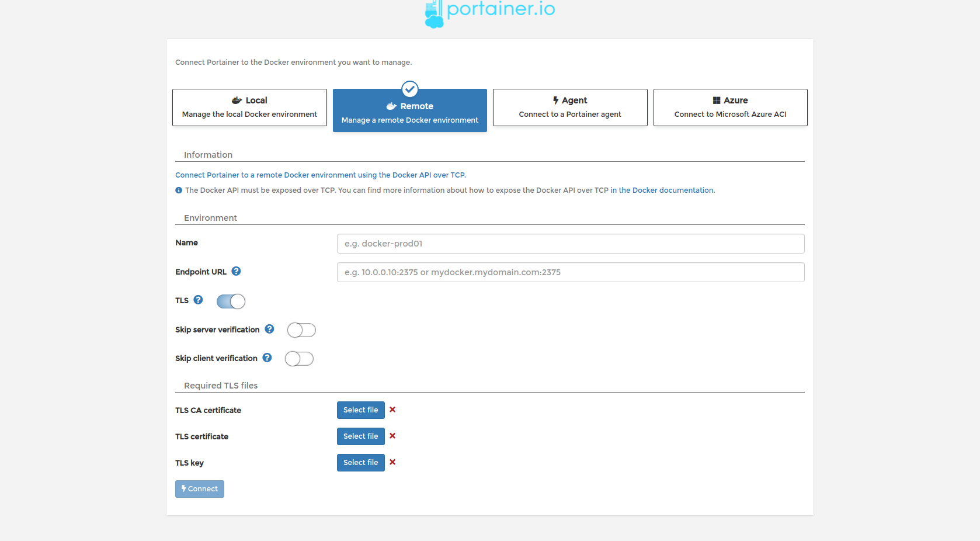Click the Portainer.io logo

coord(490,13)
